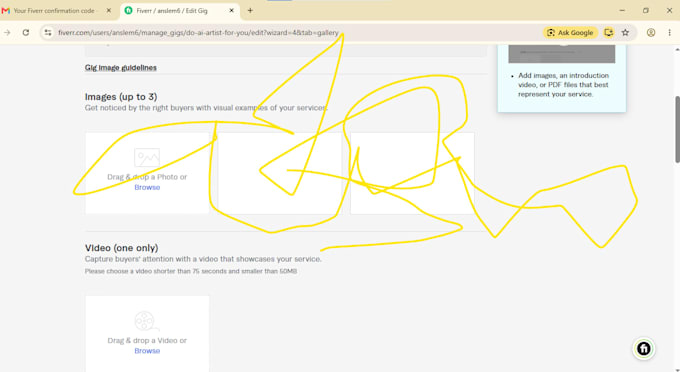
Task: Restore down the Chrome window
Action: pos(646,10)
